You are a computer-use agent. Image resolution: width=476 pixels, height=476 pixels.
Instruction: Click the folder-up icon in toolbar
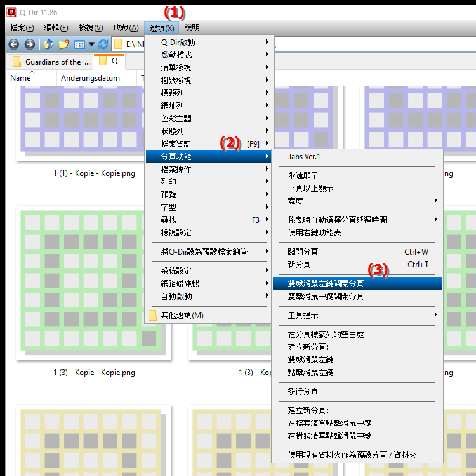pyautogui.click(x=48, y=44)
